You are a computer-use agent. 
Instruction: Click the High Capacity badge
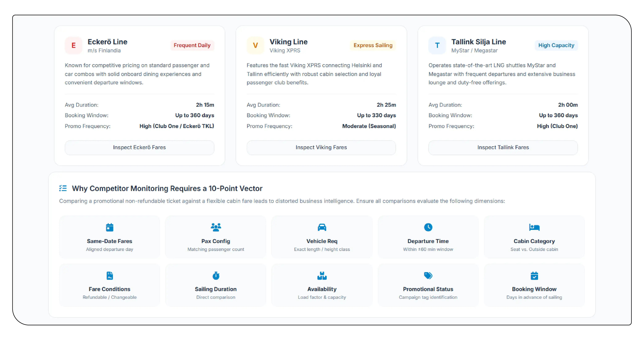[556, 45]
